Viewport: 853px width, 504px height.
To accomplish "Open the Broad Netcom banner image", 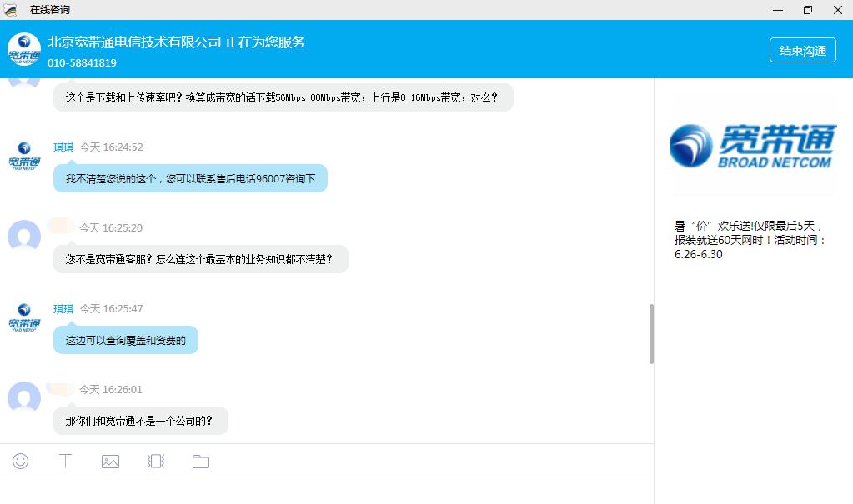I will (x=753, y=147).
